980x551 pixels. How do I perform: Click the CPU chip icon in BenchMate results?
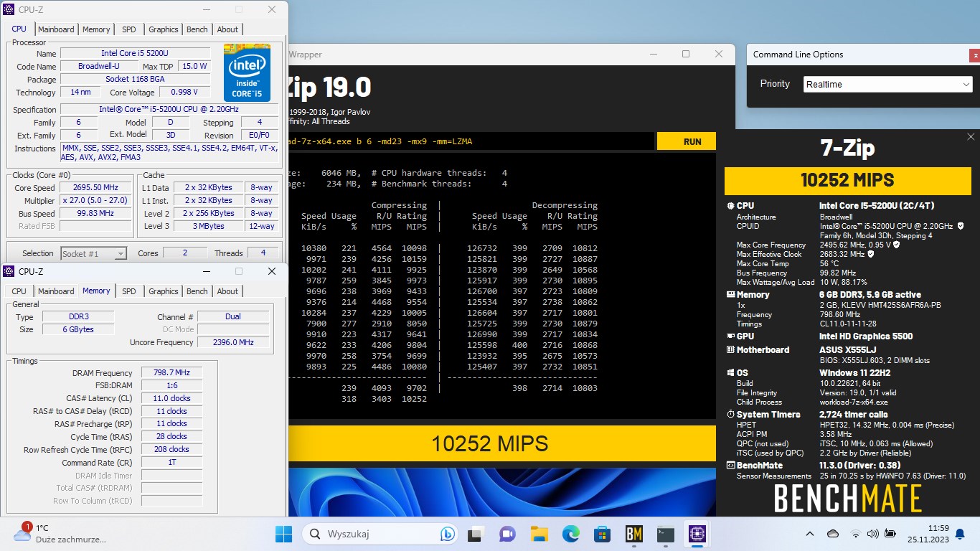pos(730,206)
